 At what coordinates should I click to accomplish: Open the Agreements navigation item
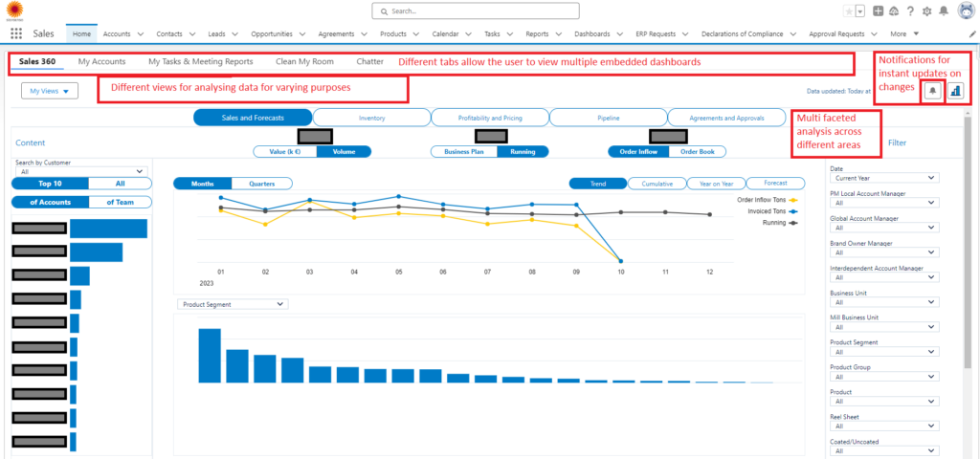tap(336, 33)
